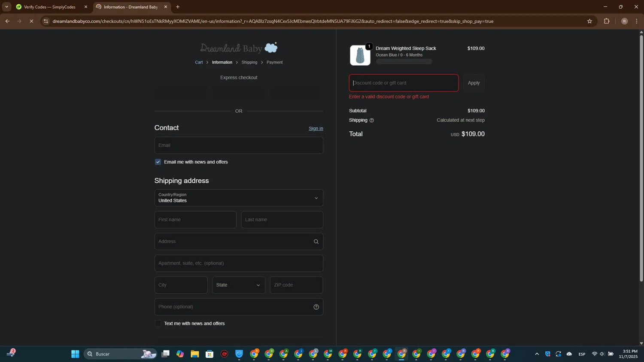Viewport: 644px width, 362px height.
Task: Click the ZIP code field
Action: 296,285
